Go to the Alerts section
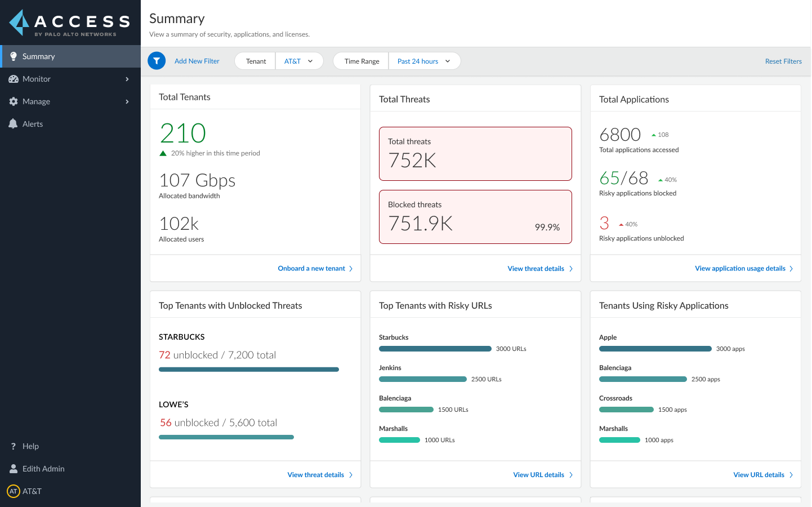 click(x=70, y=124)
